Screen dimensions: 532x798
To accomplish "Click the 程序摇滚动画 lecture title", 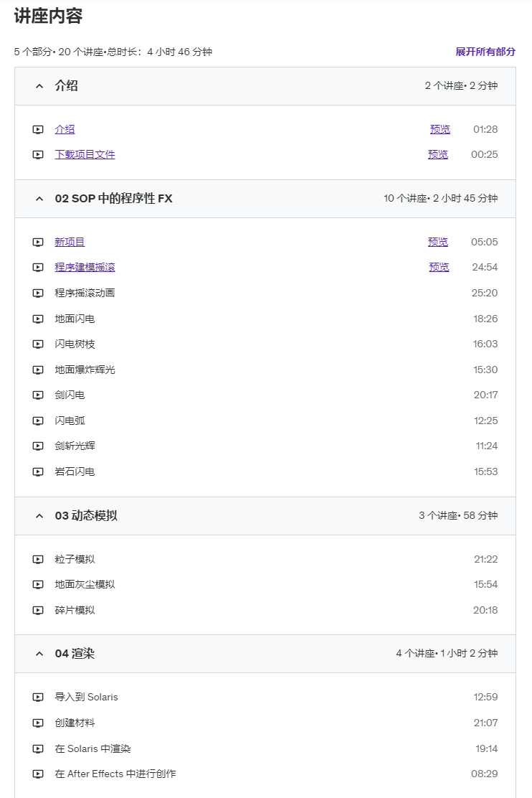I will click(85, 293).
